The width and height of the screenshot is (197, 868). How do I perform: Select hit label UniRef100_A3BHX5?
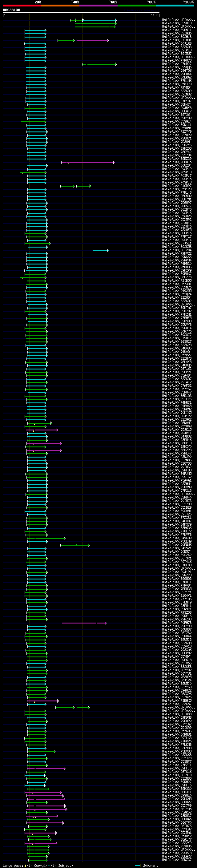click(177, 700)
